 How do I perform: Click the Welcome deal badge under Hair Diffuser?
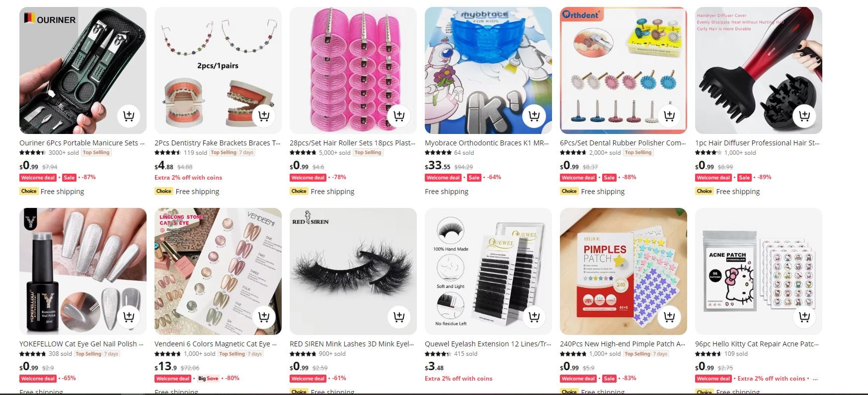(x=713, y=178)
